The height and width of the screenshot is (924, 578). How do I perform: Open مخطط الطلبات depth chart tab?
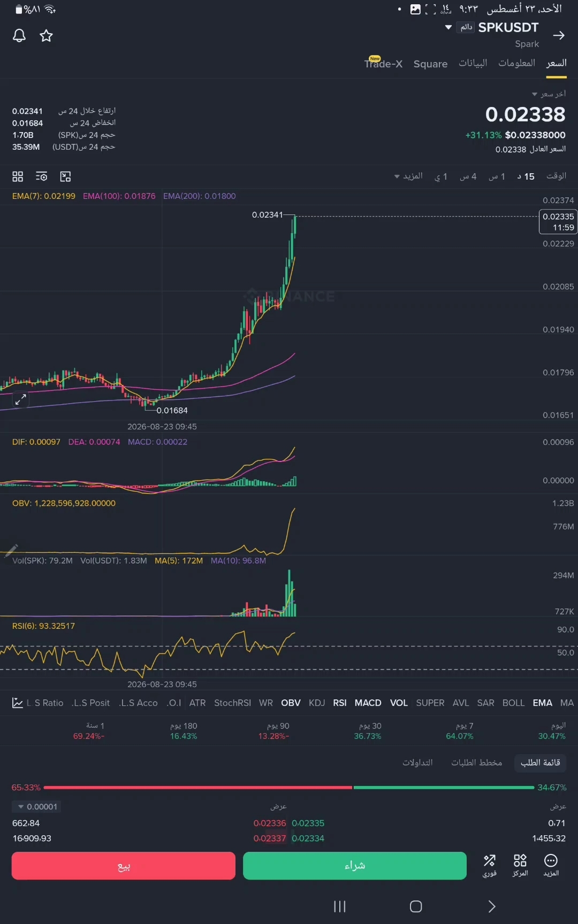[x=476, y=763]
